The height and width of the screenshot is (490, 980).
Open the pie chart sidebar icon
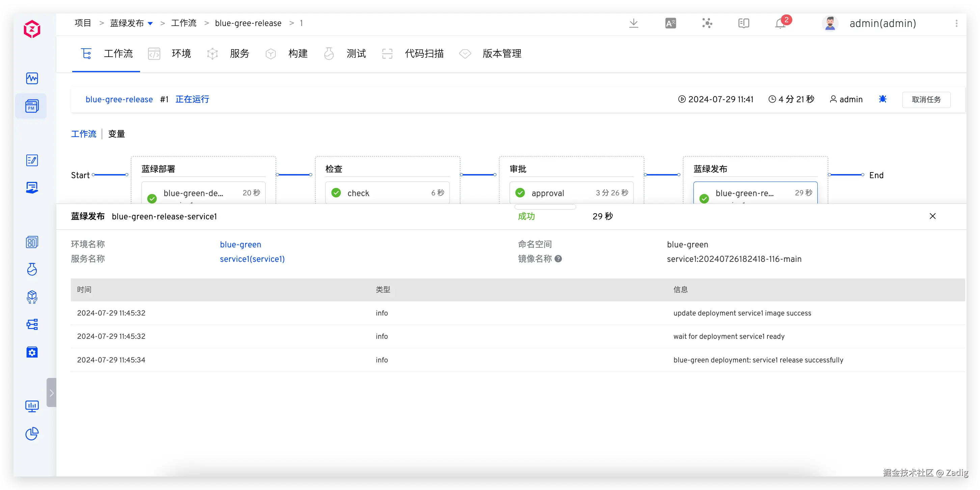(x=32, y=434)
